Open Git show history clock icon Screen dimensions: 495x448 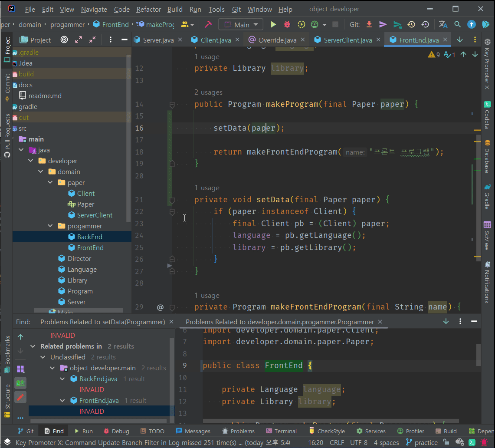(x=411, y=24)
